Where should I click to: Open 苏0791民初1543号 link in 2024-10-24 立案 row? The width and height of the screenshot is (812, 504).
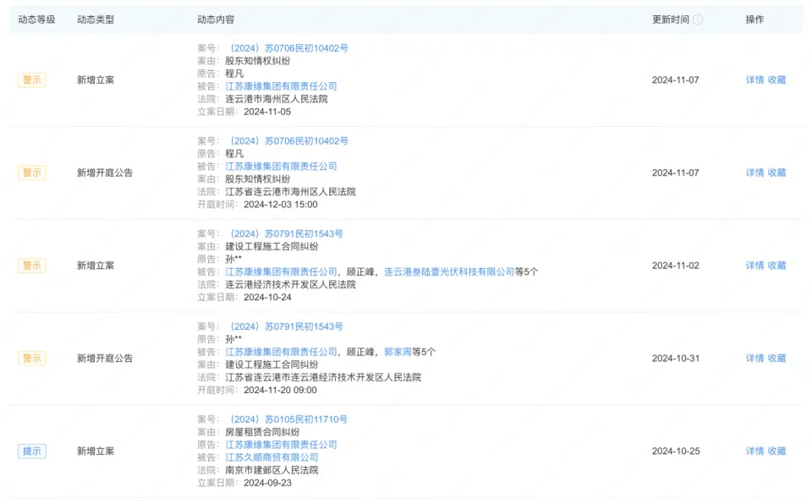(285, 233)
